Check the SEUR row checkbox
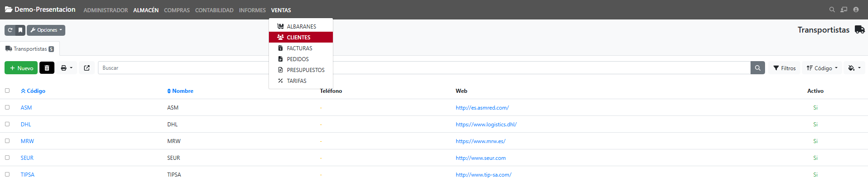 pos(7,158)
